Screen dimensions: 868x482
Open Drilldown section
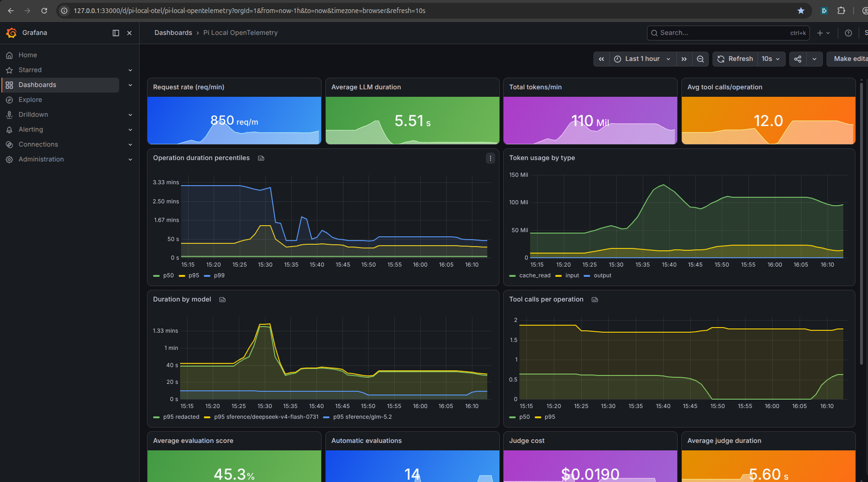[34, 114]
